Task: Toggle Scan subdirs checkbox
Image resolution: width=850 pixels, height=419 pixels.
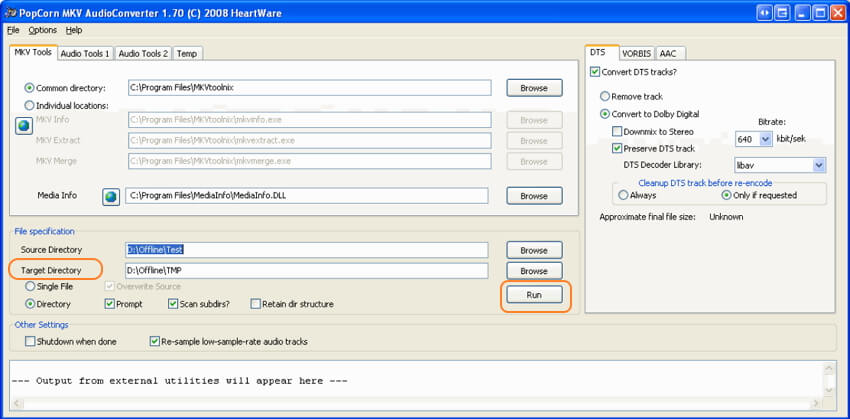Action: 173,304
